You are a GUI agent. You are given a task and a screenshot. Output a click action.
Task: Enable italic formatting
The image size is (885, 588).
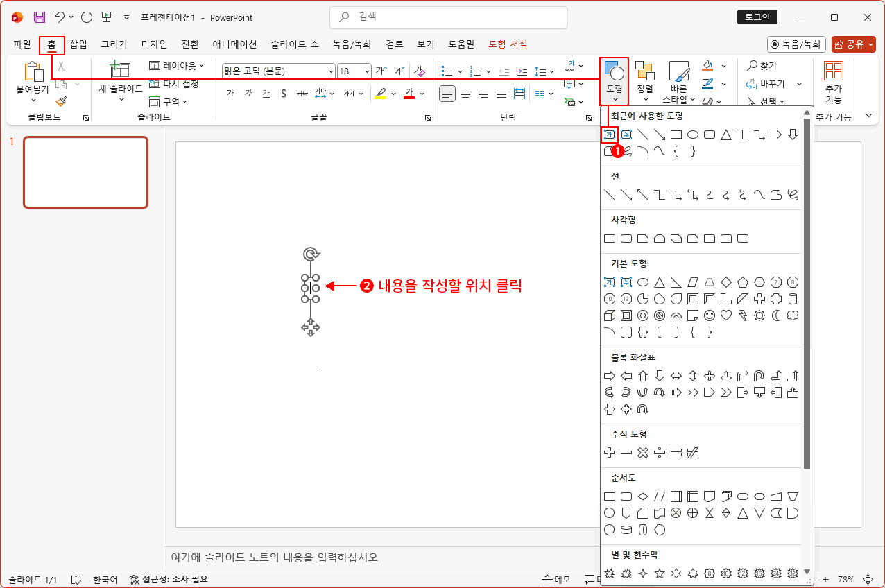(x=247, y=92)
